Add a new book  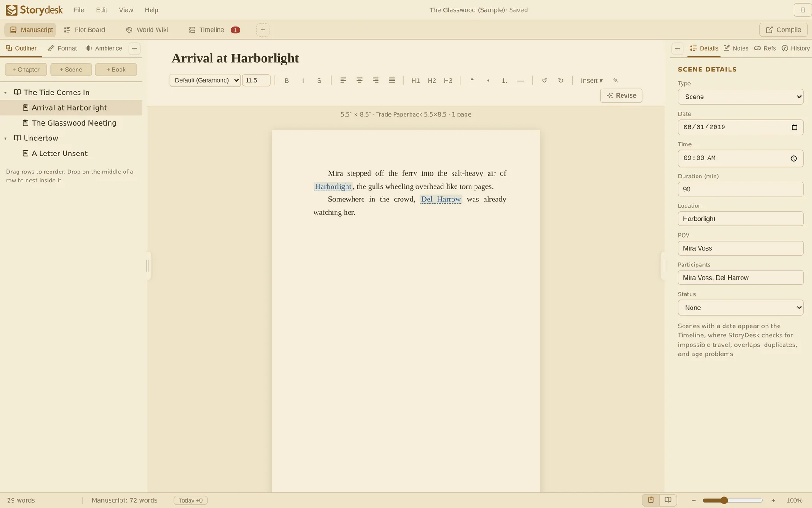(116, 70)
